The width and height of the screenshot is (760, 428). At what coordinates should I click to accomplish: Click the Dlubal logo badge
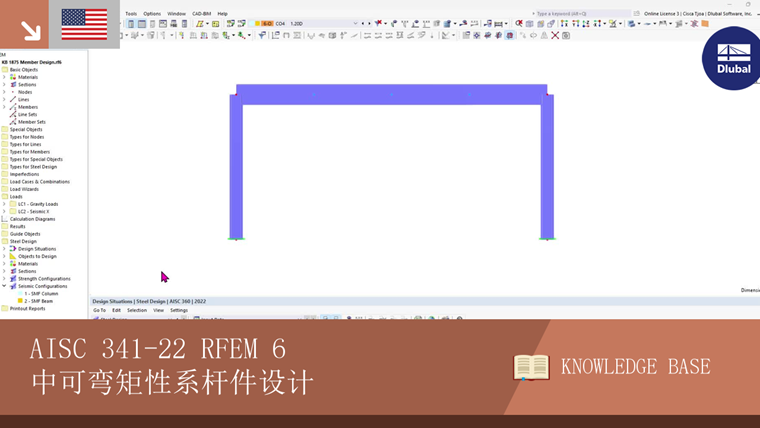[731, 58]
